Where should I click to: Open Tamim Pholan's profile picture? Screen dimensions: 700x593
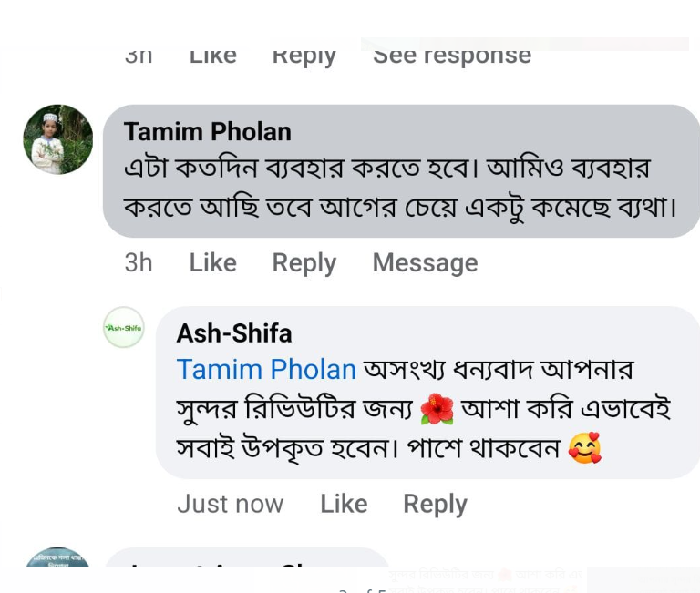point(57,139)
